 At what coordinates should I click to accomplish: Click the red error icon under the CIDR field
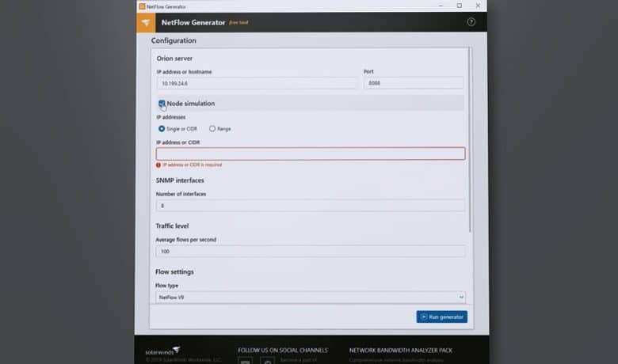coord(158,165)
